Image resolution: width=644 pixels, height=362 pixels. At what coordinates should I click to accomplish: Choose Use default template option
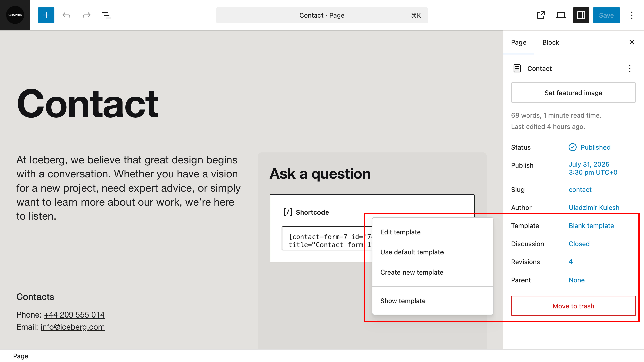pos(412,252)
